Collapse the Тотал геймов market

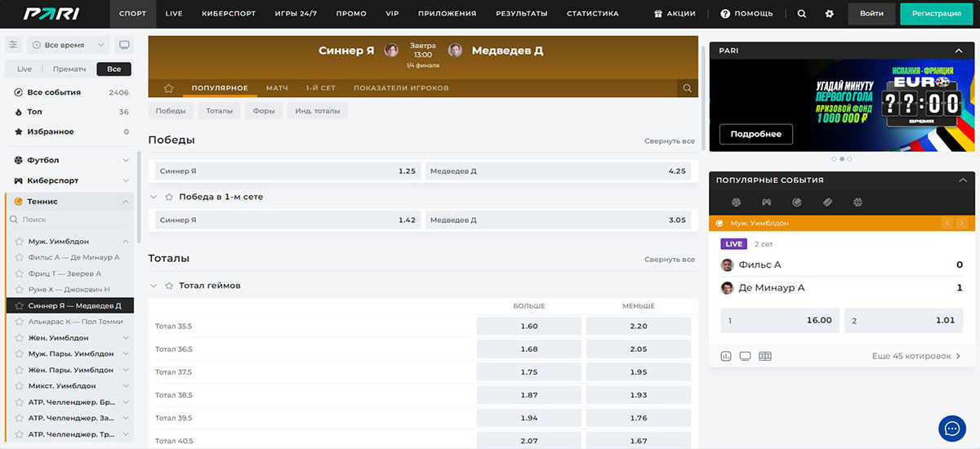click(x=154, y=286)
